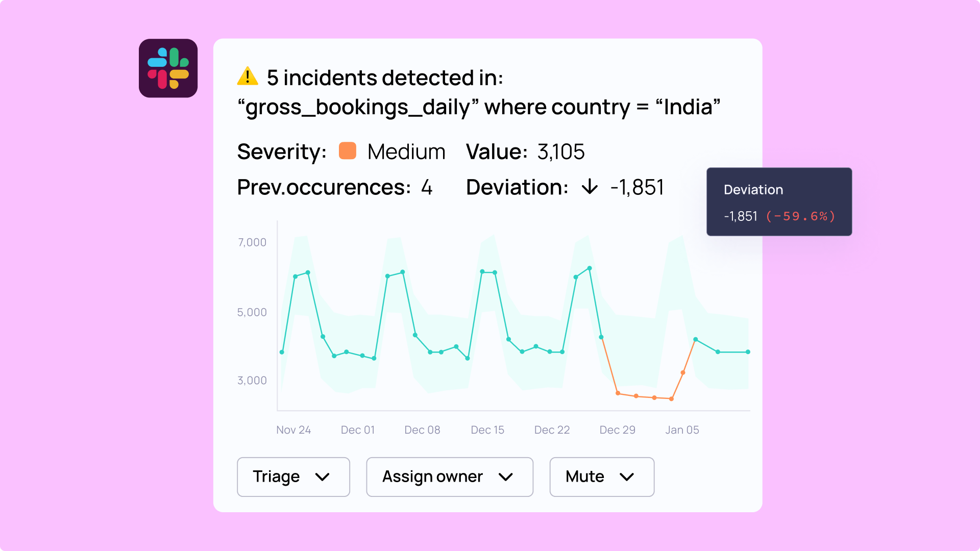
Task: Click the 7,000 y-axis label
Action: click(252, 242)
